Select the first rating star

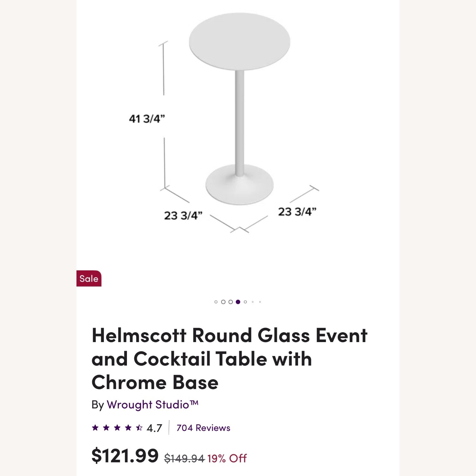click(x=96, y=428)
